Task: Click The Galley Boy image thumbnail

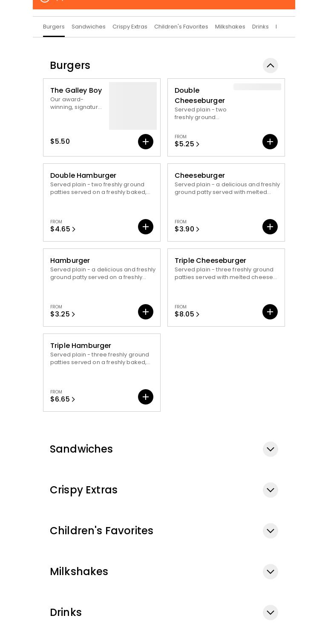Action: tap(133, 106)
